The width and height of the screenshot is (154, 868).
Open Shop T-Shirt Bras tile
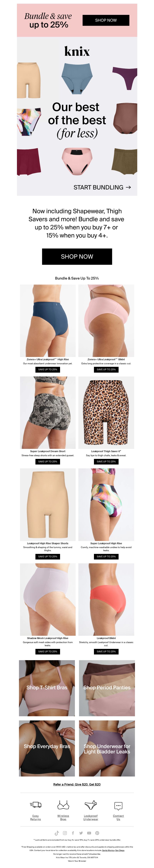[47, 688]
